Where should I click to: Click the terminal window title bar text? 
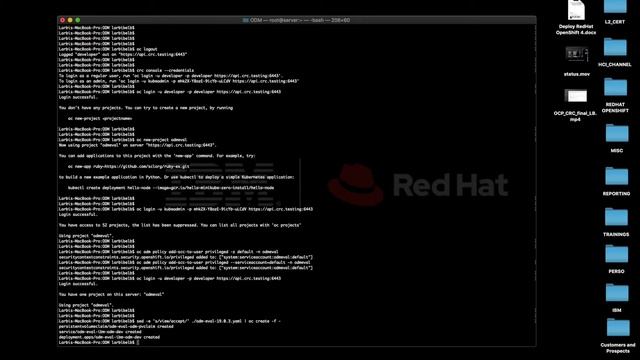(297, 20)
